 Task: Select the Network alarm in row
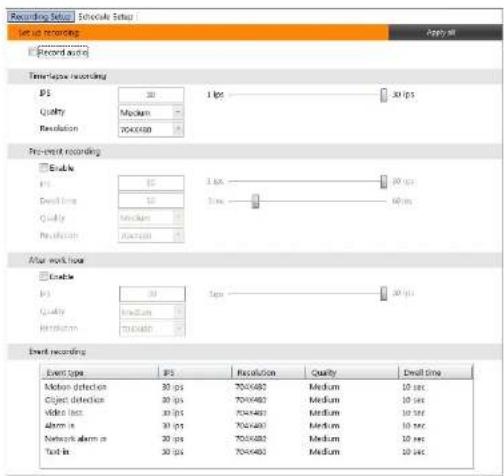click(256, 439)
